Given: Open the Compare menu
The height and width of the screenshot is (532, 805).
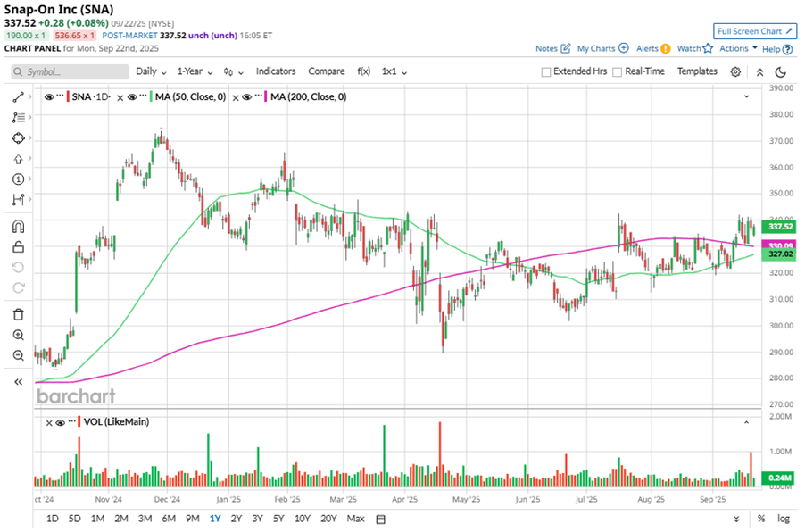Looking at the screenshot, I should point(326,71).
